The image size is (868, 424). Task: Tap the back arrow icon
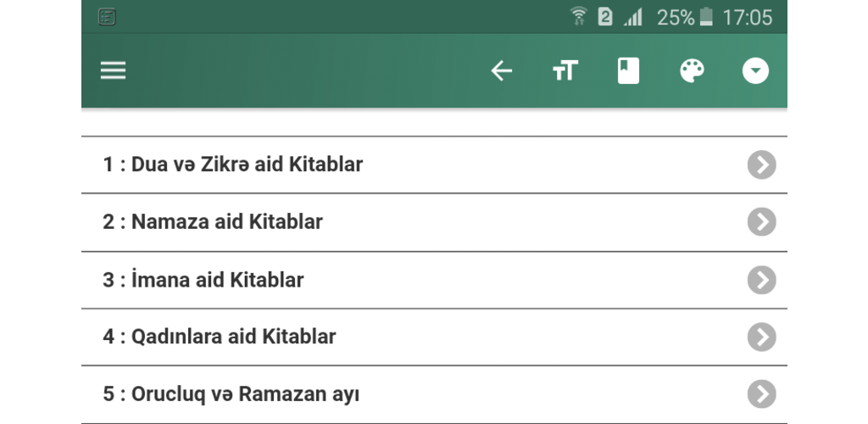[502, 71]
